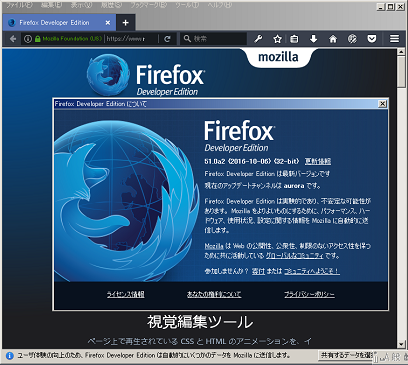Click the aurora channel text
Image resolution: width=408 pixels, height=365 pixels.
[294, 186]
